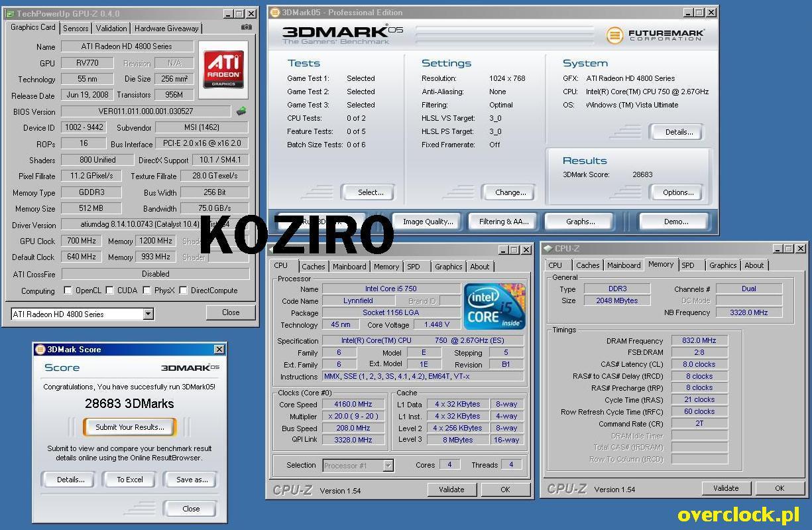Click Close in 3DMark Score dialog
The width and height of the screenshot is (812, 530).
click(x=191, y=509)
